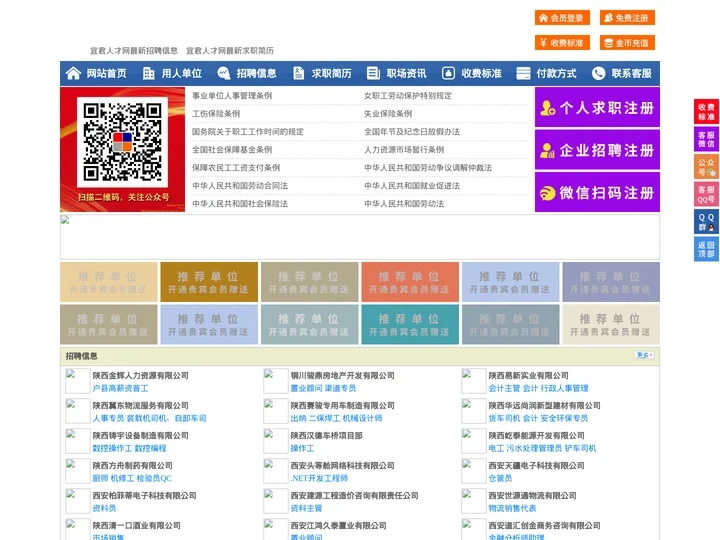Open 事业单位人事管理条例 link
The width and height of the screenshot is (720, 540).
(x=232, y=96)
